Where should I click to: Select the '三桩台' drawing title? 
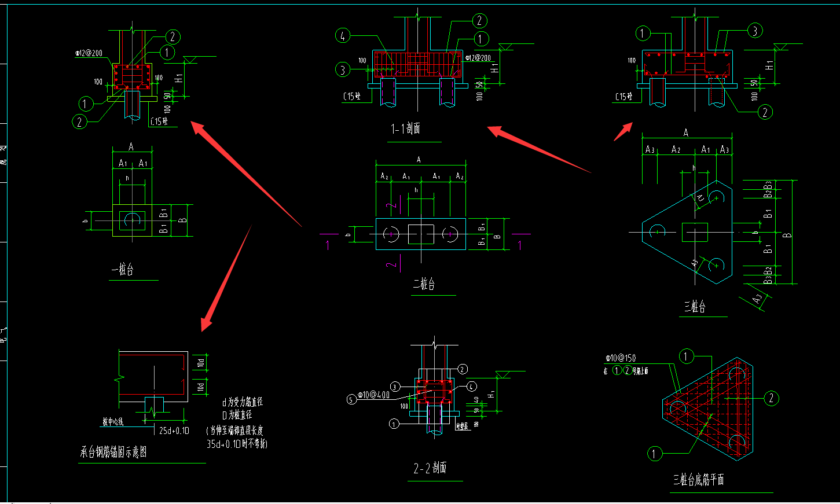click(695, 306)
